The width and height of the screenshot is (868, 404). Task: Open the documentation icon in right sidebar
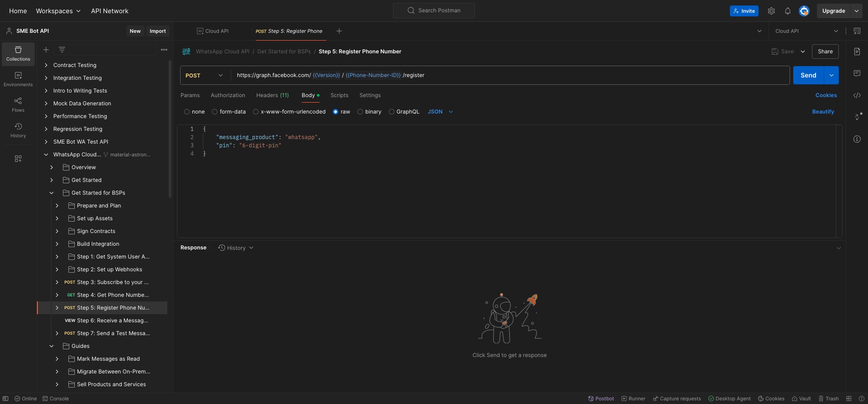(857, 52)
